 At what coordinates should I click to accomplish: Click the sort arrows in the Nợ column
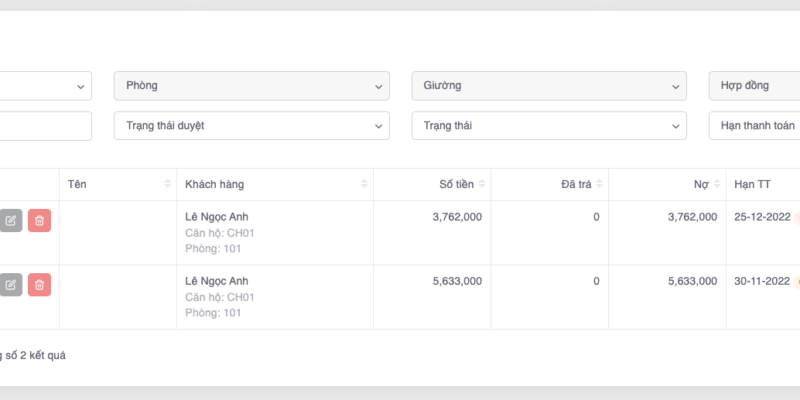[x=716, y=184]
